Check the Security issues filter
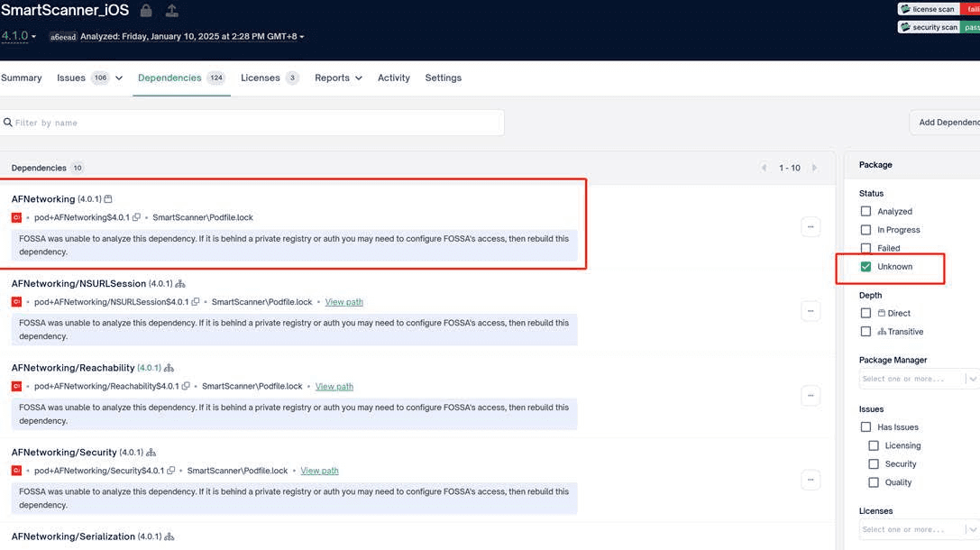 [x=874, y=463]
